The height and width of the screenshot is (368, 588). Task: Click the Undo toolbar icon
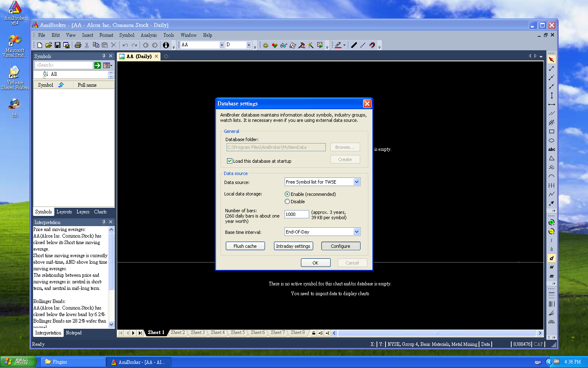[x=125, y=45]
